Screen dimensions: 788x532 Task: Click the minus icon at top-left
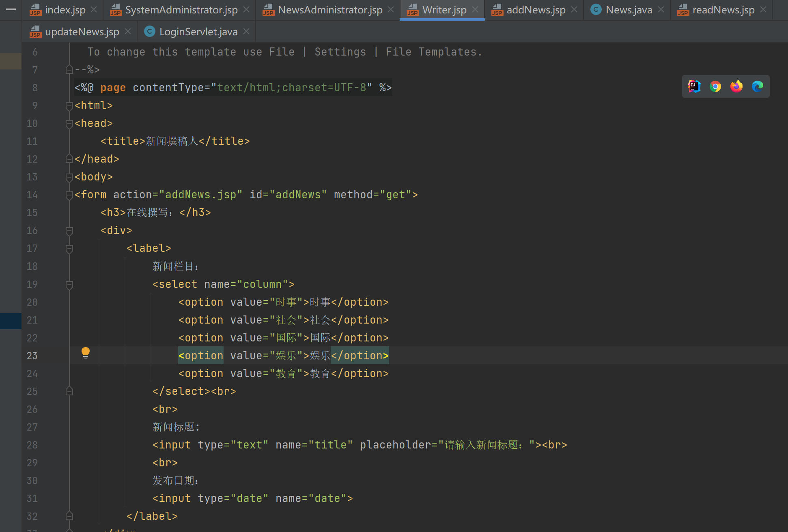tap(11, 9)
